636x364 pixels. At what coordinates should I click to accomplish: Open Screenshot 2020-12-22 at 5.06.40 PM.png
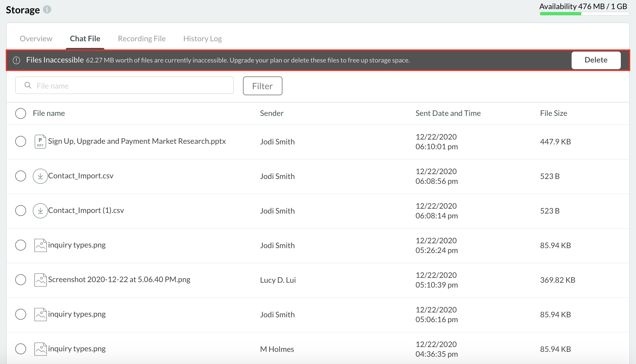(x=119, y=280)
